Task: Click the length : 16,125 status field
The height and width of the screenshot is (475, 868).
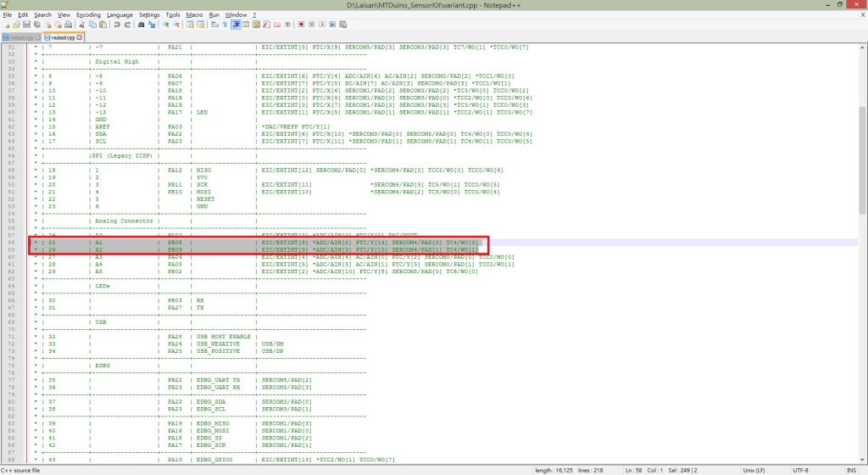Action: tap(554, 470)
